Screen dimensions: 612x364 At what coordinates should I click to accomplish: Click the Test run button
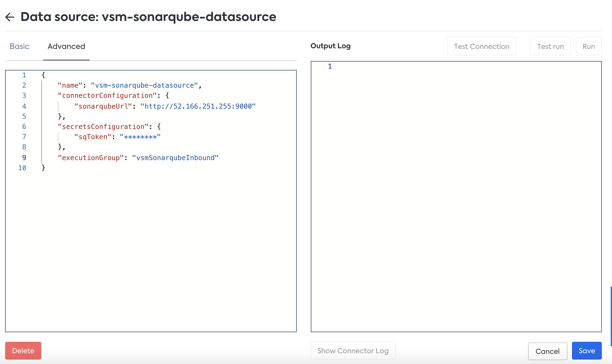click(550, 46)
